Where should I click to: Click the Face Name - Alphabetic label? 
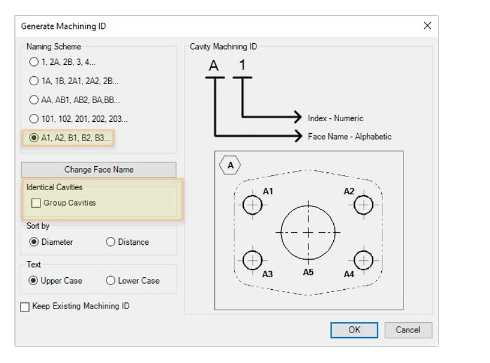(x=350, y=136)
